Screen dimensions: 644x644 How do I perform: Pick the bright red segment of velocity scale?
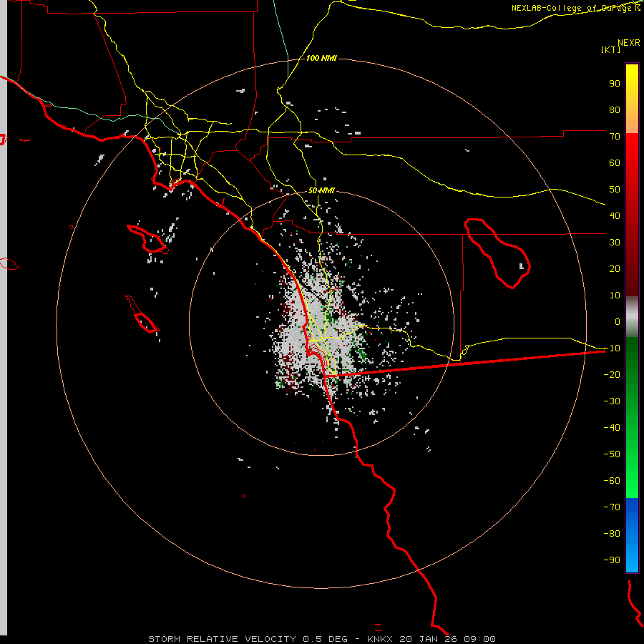click(x=632, y=215)
